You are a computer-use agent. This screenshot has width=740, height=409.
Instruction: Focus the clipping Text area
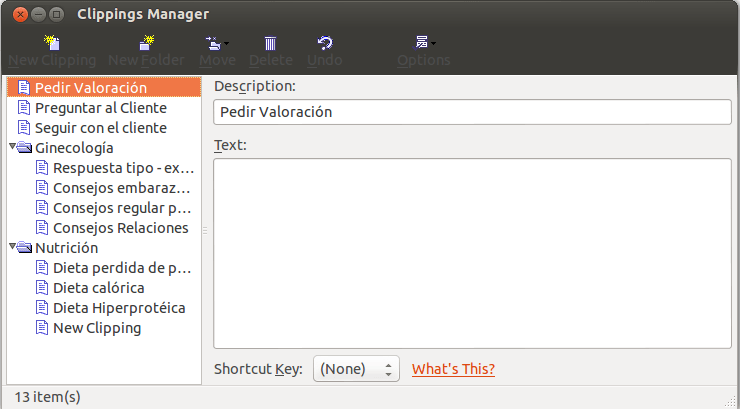pyautogui.click(x=472, y=252)
